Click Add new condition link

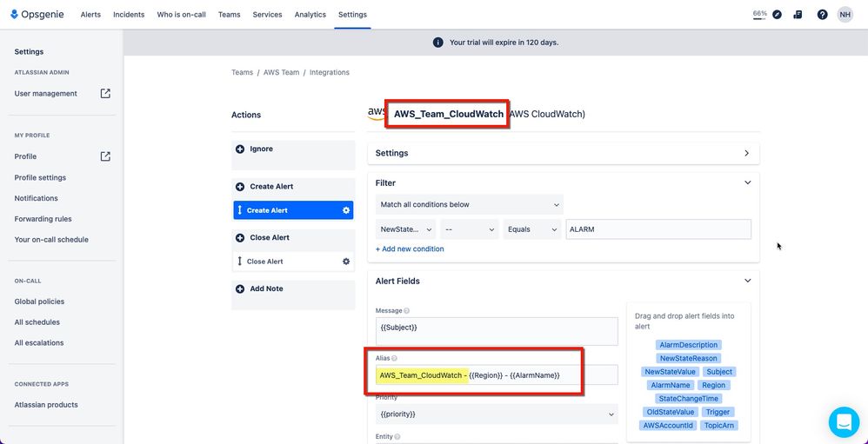[x=410, y=249]
